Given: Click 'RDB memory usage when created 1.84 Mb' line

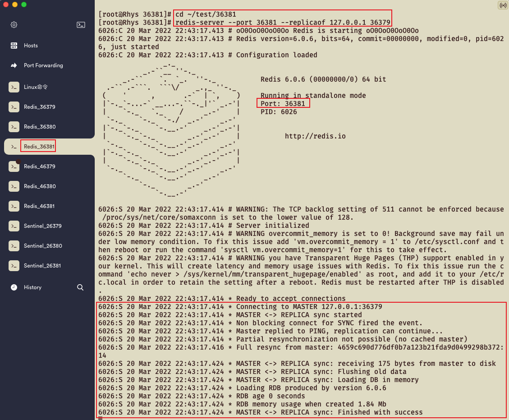Looking at the screenshot, I should tap(242, 404).
